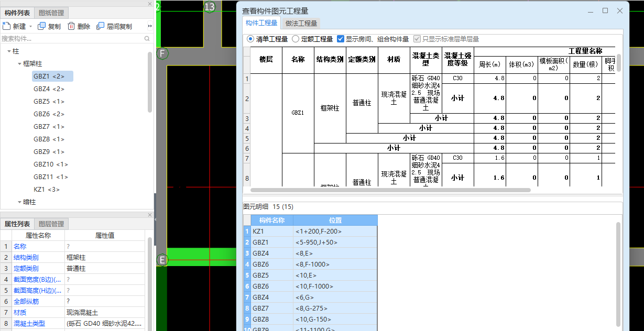Select GBZ5 <1> in component tree
This screenshot has width=644, height=331.
[x=49, y=101]
